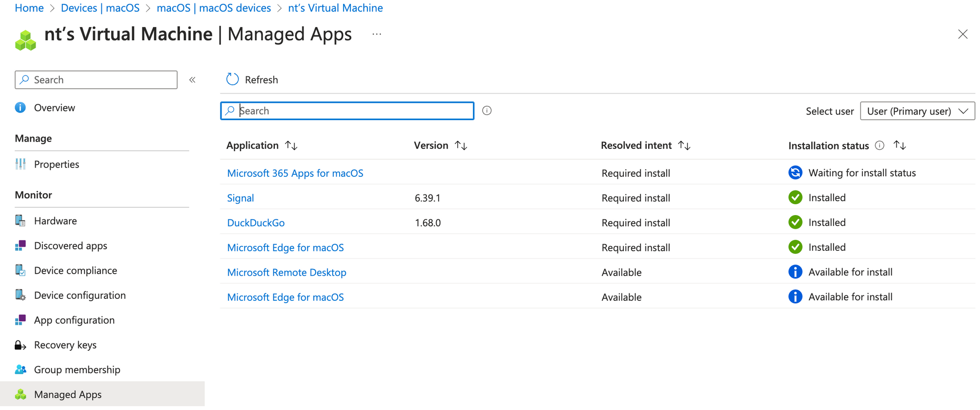Close the Managed Apps pane with X
Viewport: 980px width, 410px height.
tap(963, 34)
